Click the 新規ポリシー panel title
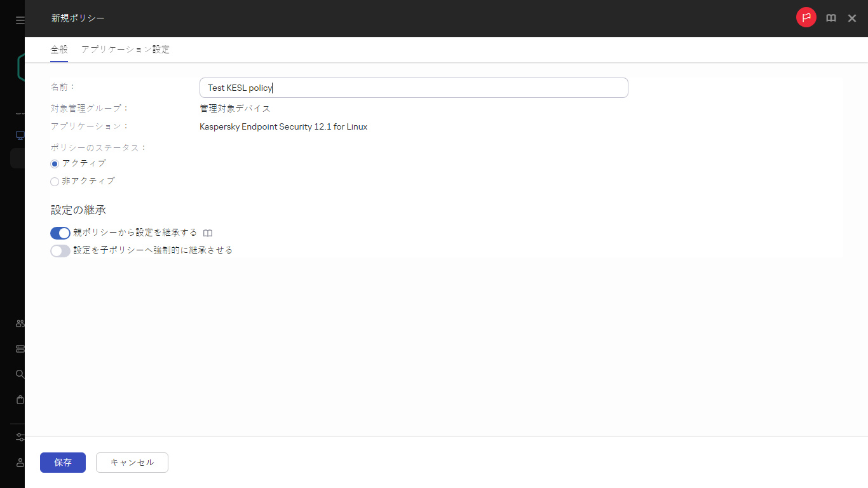 [78, 18]
